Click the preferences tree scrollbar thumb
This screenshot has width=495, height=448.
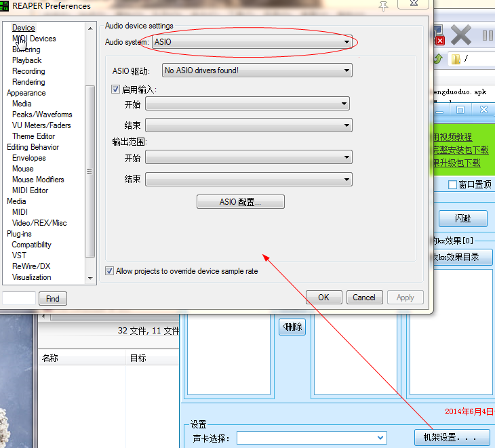pos(90,171)
